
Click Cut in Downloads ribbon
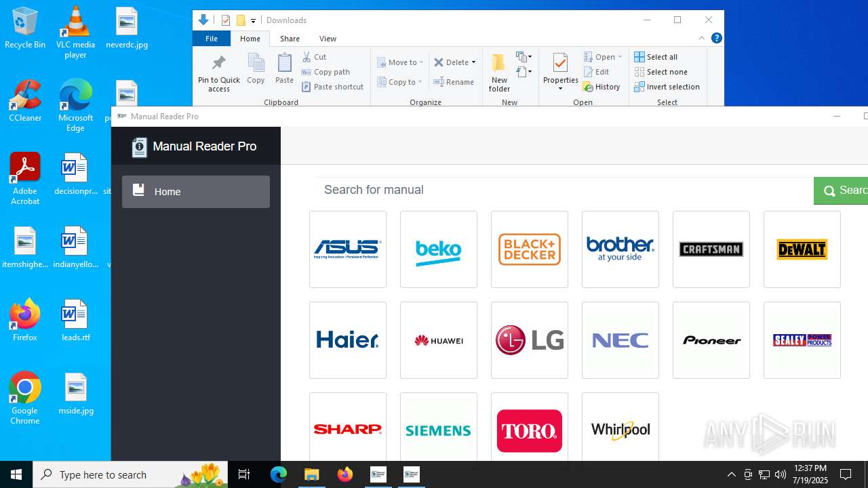pos(314,57)
